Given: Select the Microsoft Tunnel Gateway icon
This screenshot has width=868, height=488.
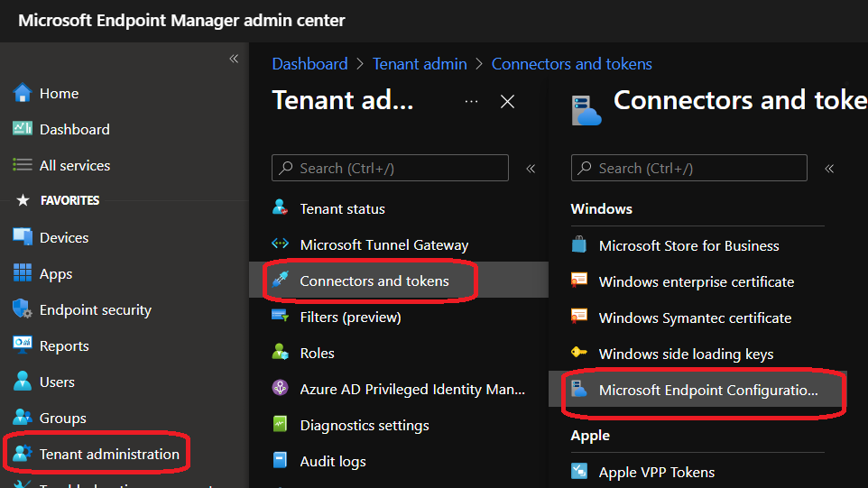Looking at the screenshot, I should point(281,244).
